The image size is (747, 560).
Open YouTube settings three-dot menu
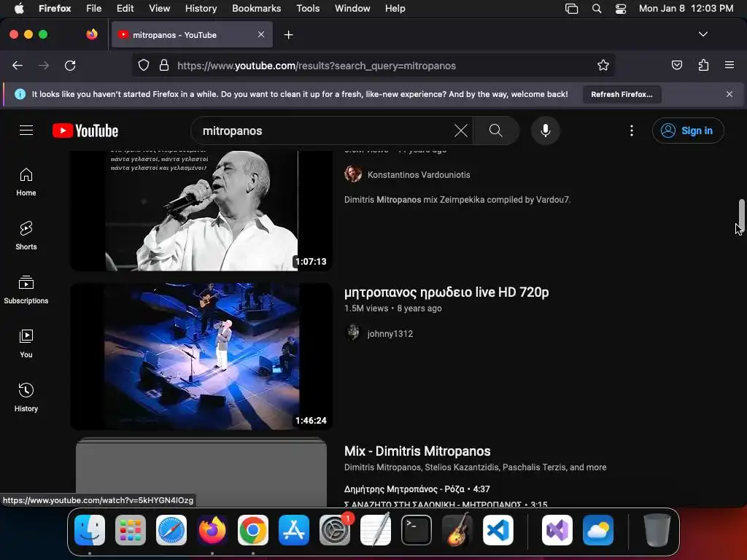pos(632,131)
